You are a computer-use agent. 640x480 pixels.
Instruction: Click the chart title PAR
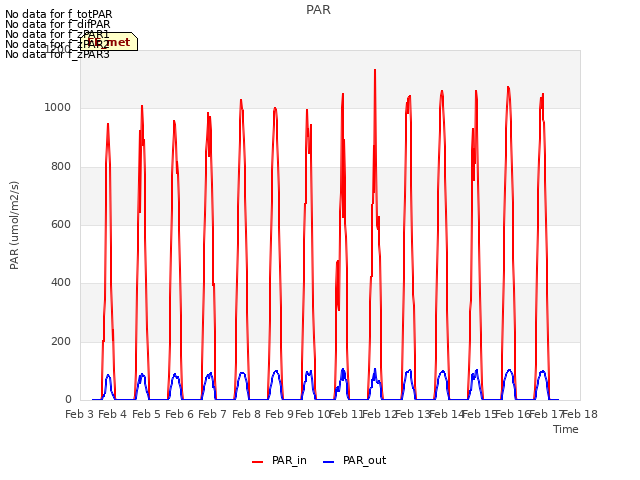click(318, 10)
